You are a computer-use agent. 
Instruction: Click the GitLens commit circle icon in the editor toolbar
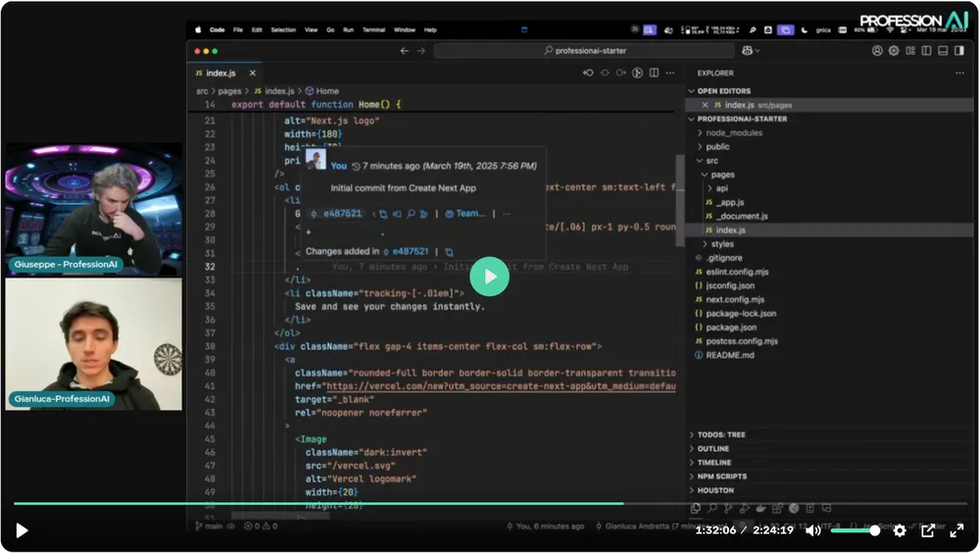pos(605,74)
